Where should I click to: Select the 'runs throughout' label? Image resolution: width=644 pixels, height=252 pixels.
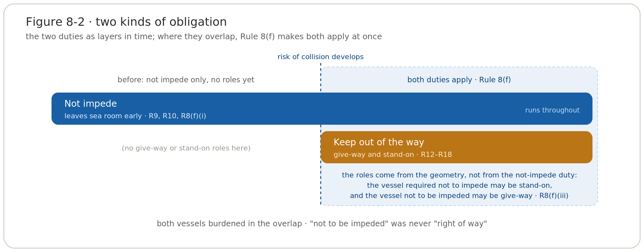(552, 110)
